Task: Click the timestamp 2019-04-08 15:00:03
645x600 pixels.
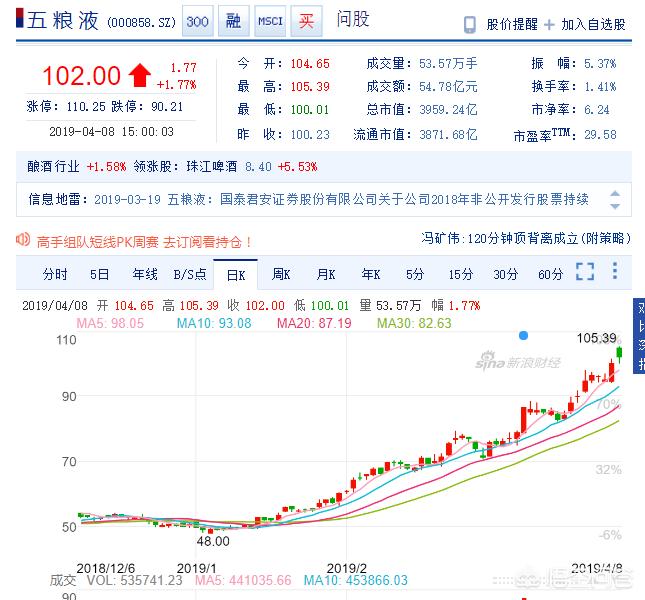Action: pyautogui.click(x=111, y=132)
